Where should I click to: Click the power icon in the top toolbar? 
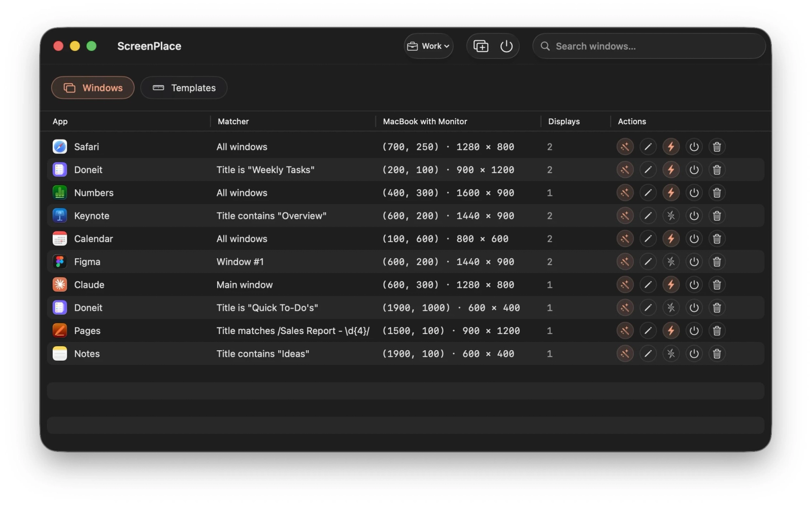point(506,46)
